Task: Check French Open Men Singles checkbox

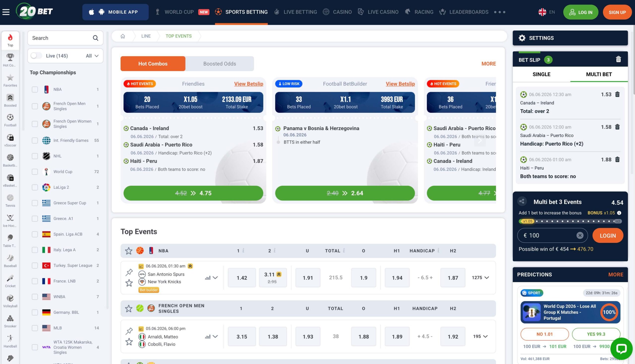Action: [35, 106]
